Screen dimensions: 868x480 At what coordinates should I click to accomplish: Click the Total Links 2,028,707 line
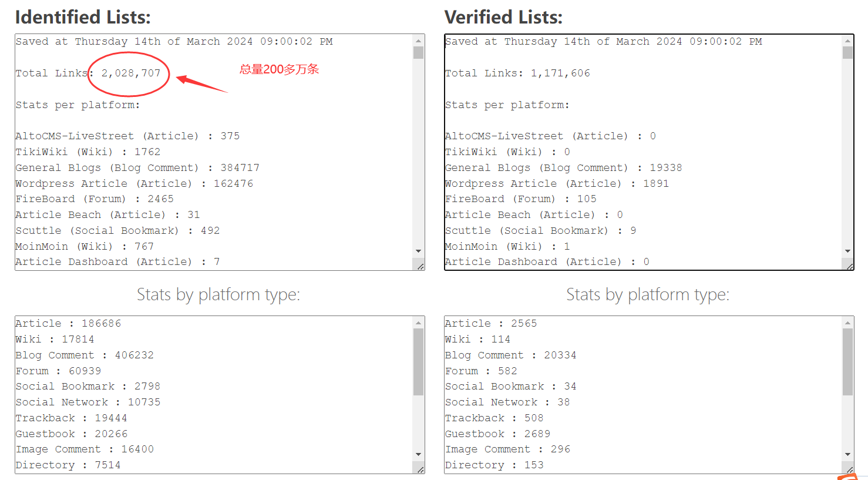(88, 73)
